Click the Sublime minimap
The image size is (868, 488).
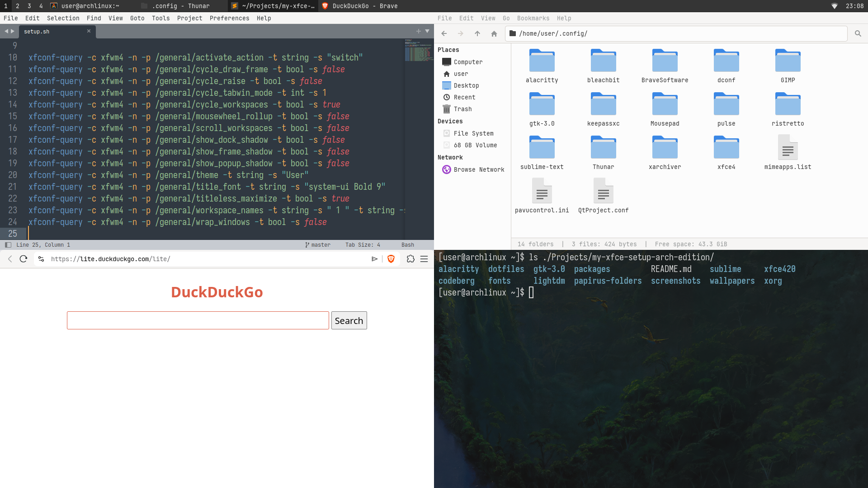tap(419, 51)
